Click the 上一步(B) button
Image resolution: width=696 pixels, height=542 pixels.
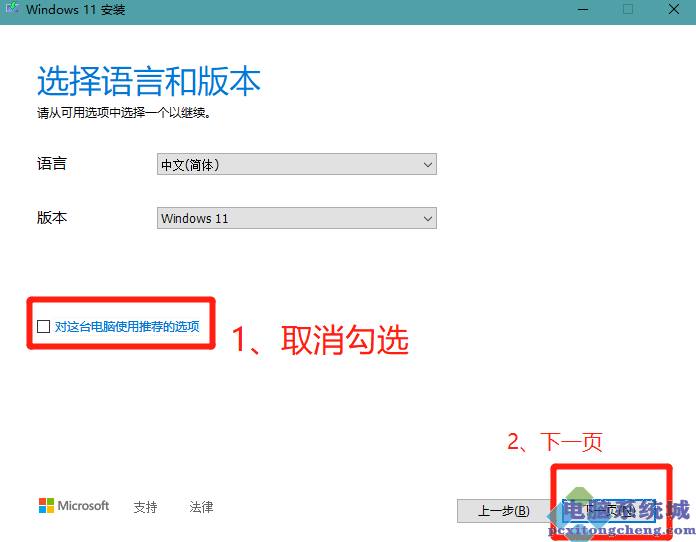503,511
